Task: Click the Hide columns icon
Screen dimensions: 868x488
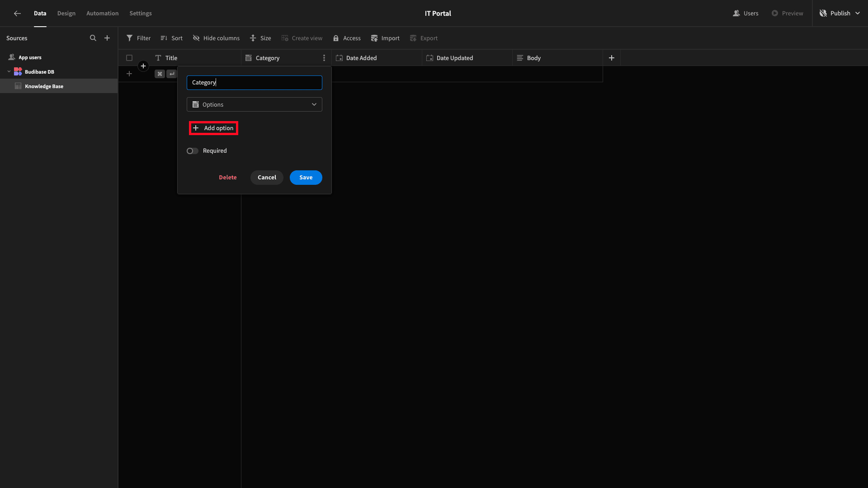Action: (x=197, y=38)
